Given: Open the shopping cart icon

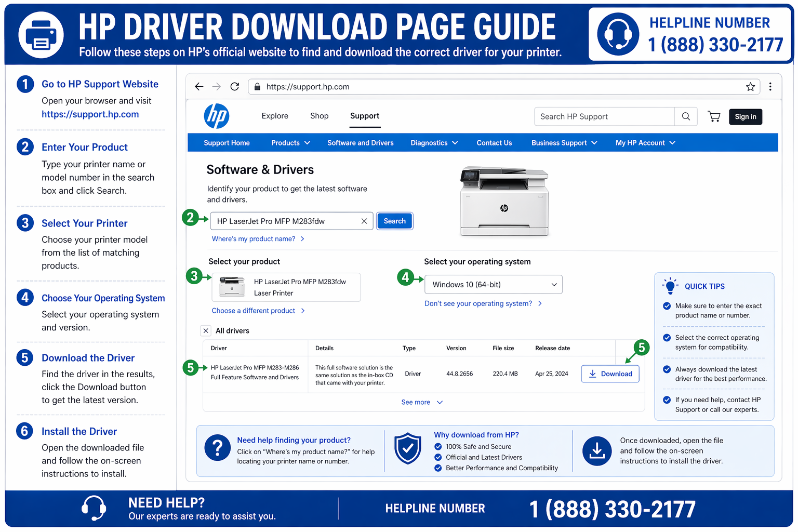Looking at the screenshot, I should pyautogui.click(x=714, y=116).
